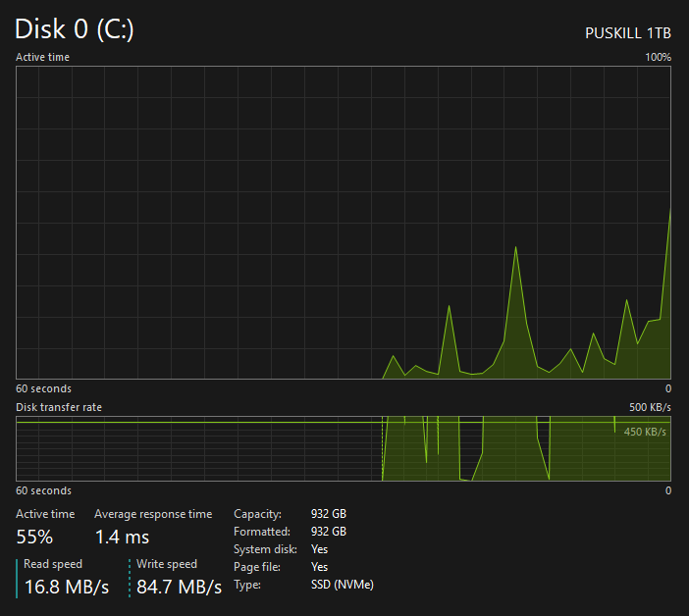
Task: Click inside the Disk transfer rate graph
Action: 344,448
